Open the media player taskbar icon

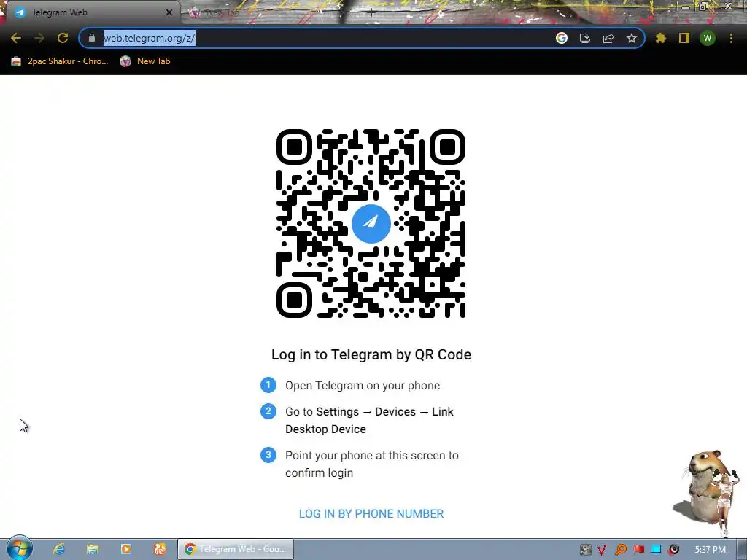point(125,549)
